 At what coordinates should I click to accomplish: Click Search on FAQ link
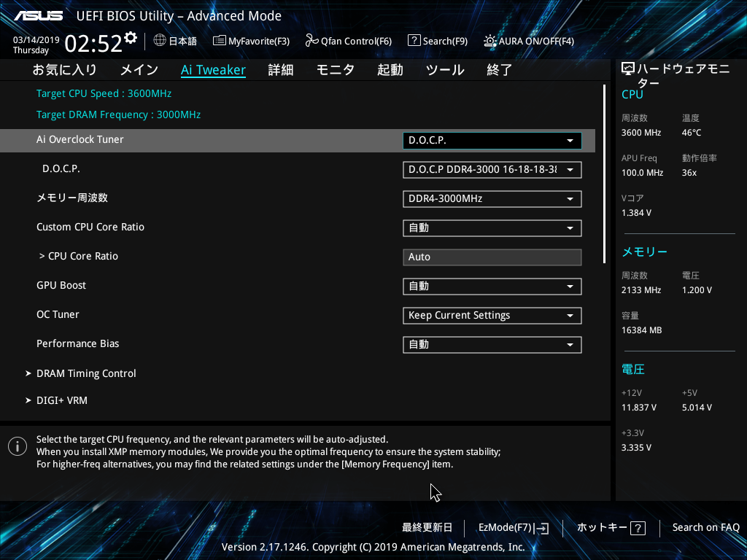coord(705,528)
